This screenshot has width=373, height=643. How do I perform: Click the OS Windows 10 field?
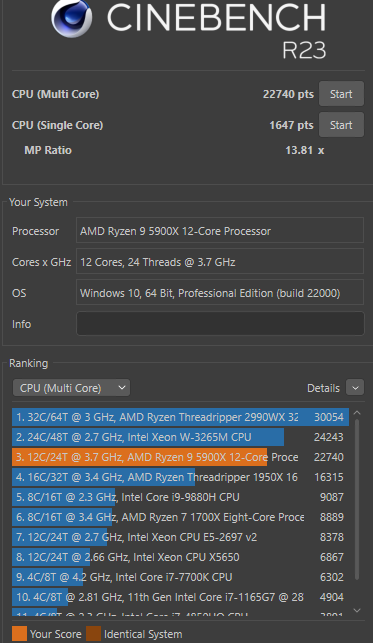click(220, 292)
